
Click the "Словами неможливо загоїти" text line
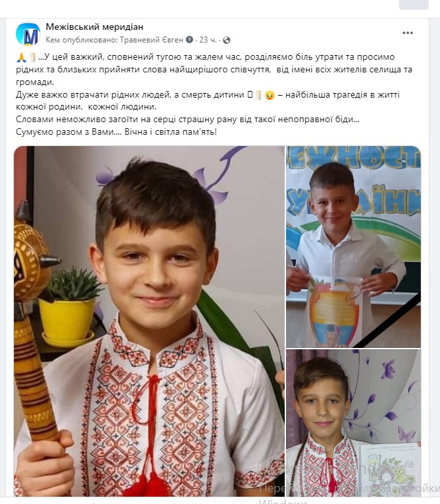coord(188,120)
